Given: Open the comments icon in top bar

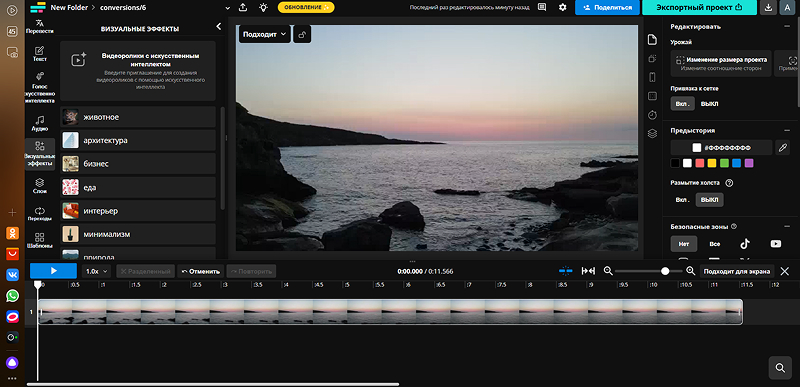Looking at the screenshot, I should [x=542, y=8].
